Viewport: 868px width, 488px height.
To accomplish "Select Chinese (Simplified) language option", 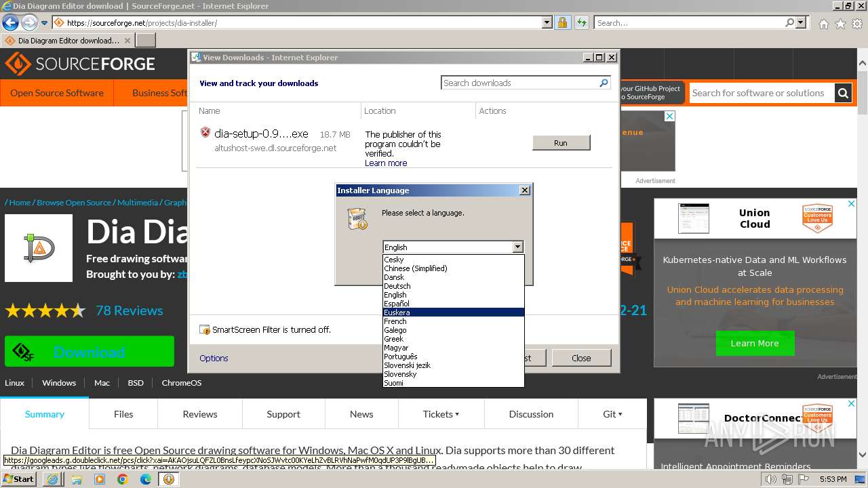I will tap(453, 268).
